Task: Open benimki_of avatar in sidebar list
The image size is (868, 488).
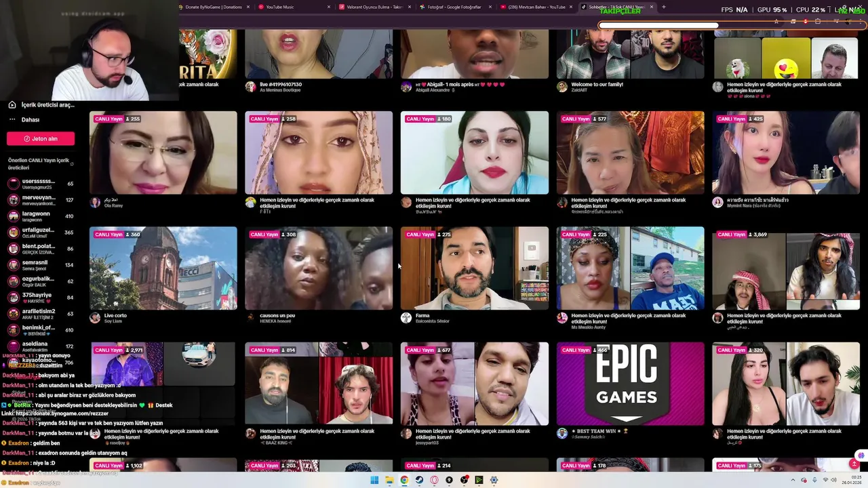Action: coord(13,330)
